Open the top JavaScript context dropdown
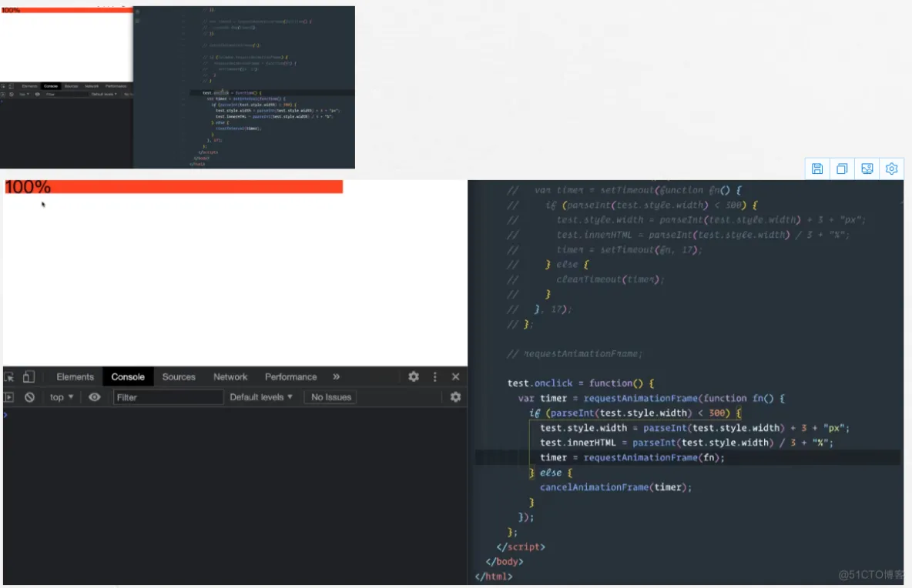This screenshot has width=912, height=588. [61, 397]
